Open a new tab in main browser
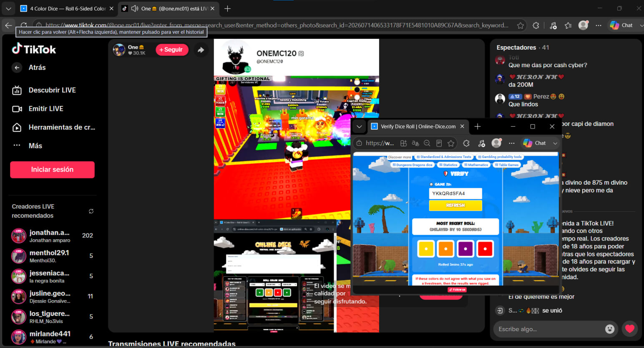Screen dimensions: 644x348 227,8
